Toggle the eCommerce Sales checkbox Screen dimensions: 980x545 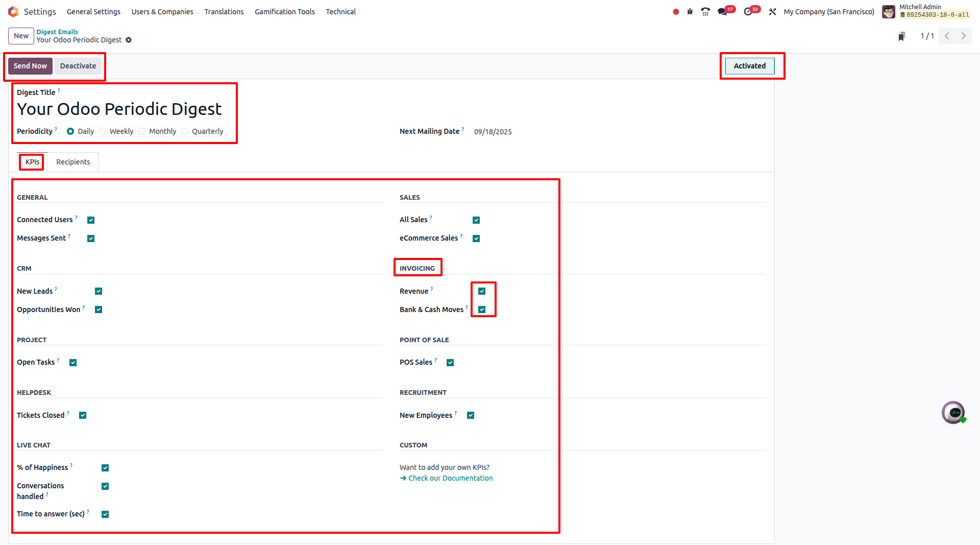(x=476, y=239)
